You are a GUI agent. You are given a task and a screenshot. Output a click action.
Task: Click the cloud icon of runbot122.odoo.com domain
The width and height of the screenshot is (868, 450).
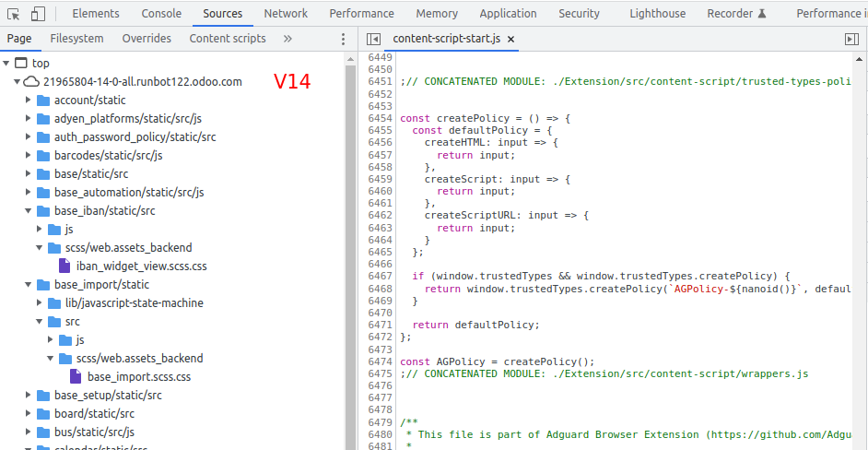click(31, 81)
